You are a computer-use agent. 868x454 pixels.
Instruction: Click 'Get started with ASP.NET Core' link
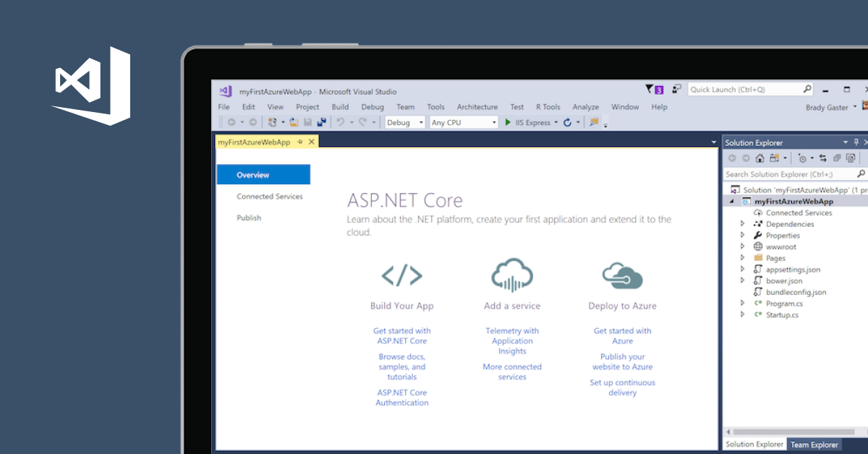click(x=402, y=335)
